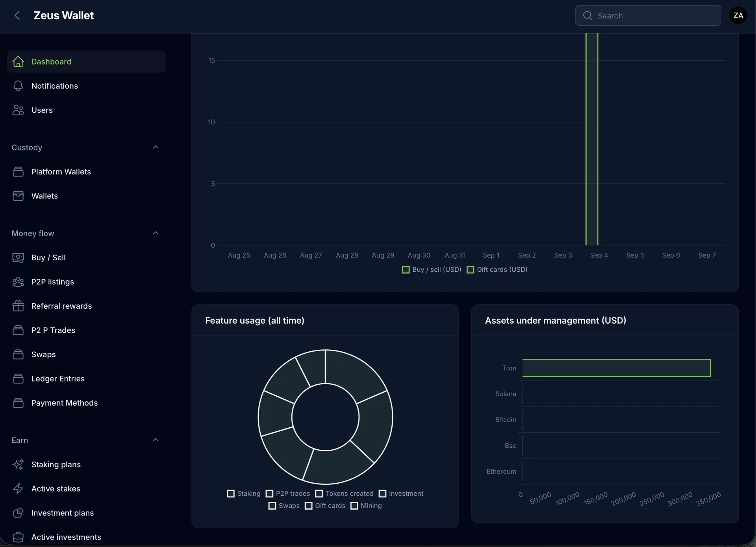Viewport: 756px width, 547px height.
Task: Click the search magnifier icon
Action: pos(587,15)
